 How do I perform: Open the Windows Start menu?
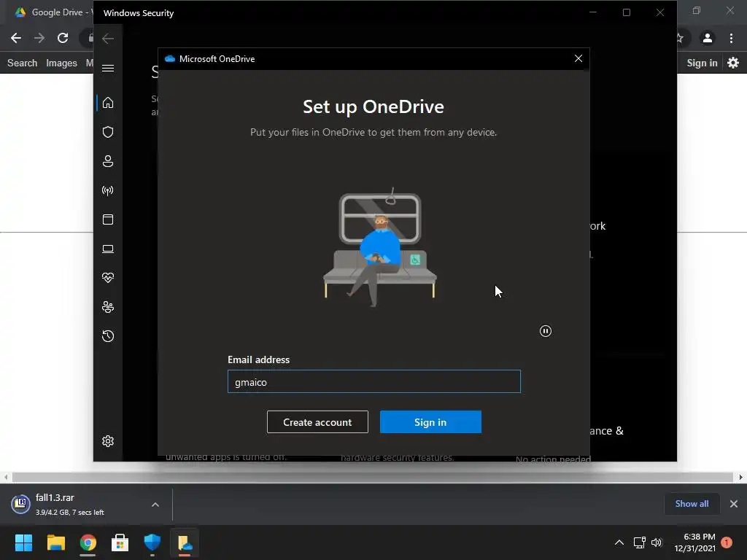(23, 542)
